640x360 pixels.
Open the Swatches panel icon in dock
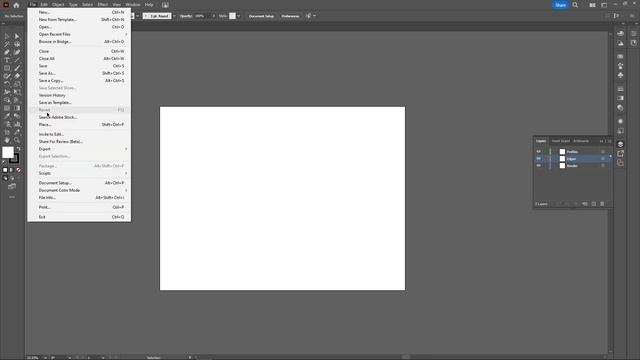point(620,56)
